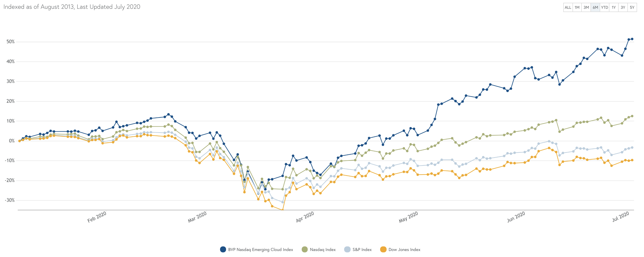Click the BVP Nasdaq Emerging Cloud Index label
The width and height of the screenshot is (644, 257).
pos(260,249)
